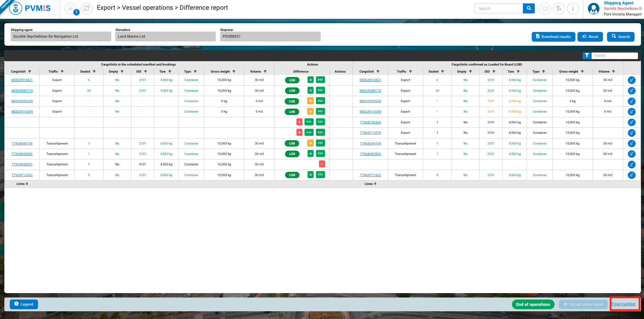Viewport: 644px width, 319px height.
Task: Click the refresh icon beside the breadcrumb
Action: 86,8
